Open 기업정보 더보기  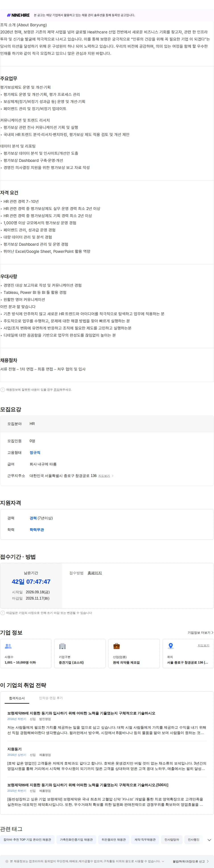coord(200,633)
